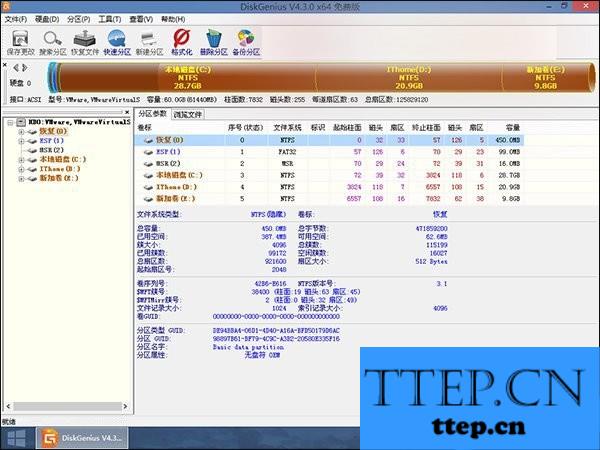Select the 删除分区 delete partition icon
Viewport: 600px width, 450px height.
tap(214, 42)
